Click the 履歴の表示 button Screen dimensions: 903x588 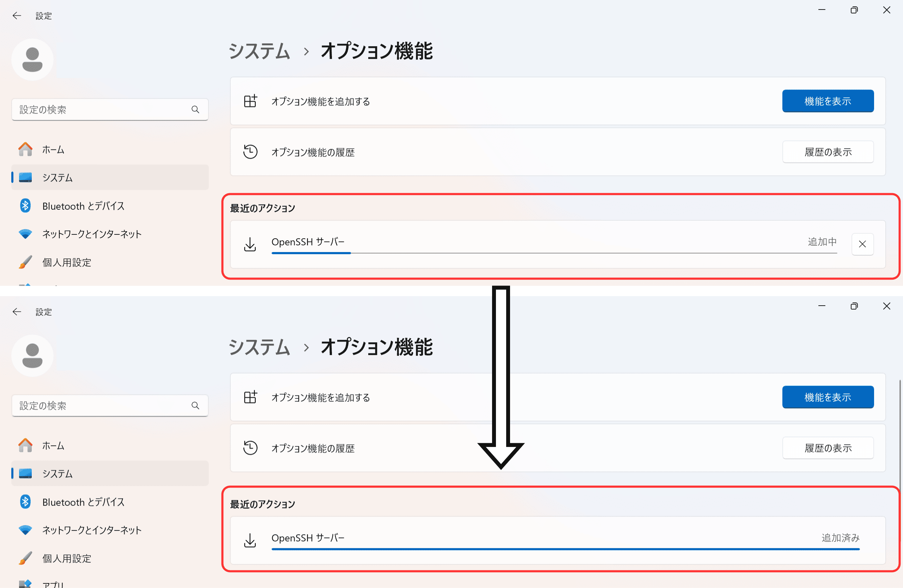(x=828, y=152)
